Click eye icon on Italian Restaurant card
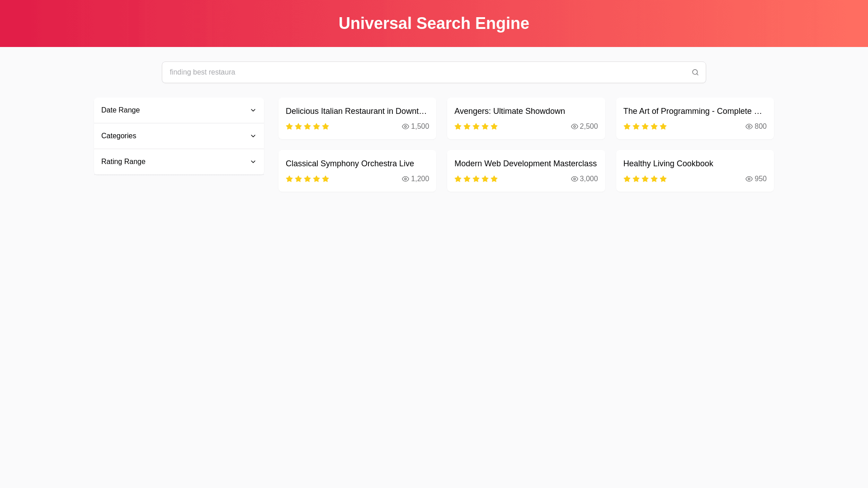This screenshot has width=868, height=488. [406, 127]
